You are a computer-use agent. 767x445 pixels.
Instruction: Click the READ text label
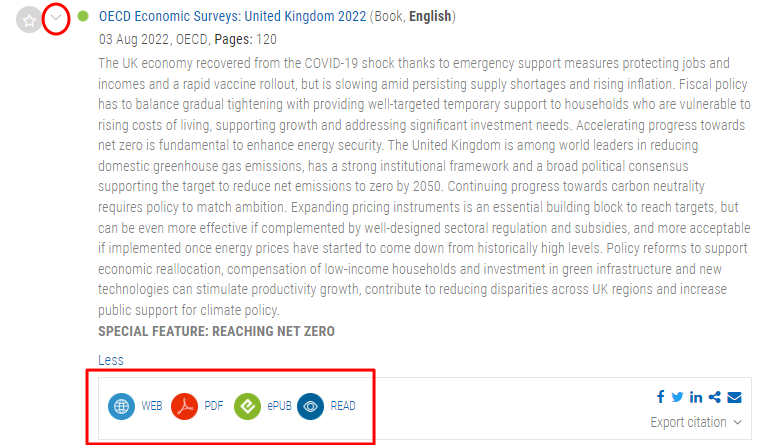(x=343, y=406)
